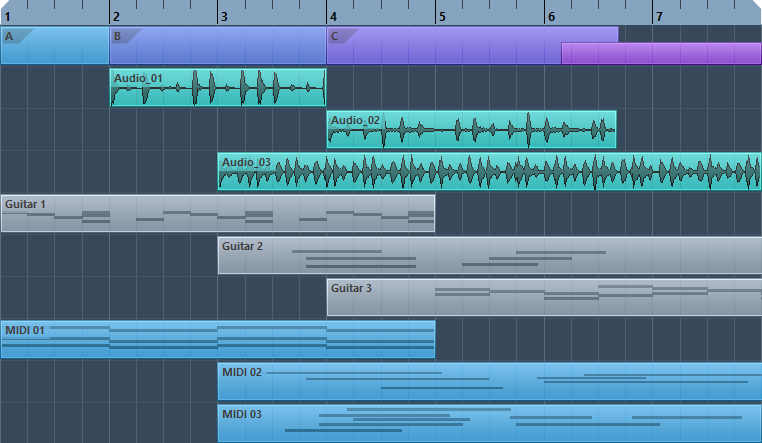Select the MIDI 03 part
Screen dimensions: 762x443
click(x=490, y=424)
